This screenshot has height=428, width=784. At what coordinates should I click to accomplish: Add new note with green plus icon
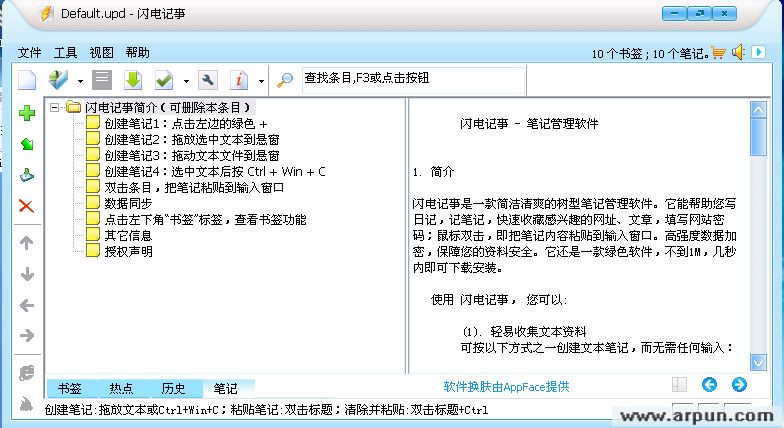pyautogui.click(x=27, y=113)
